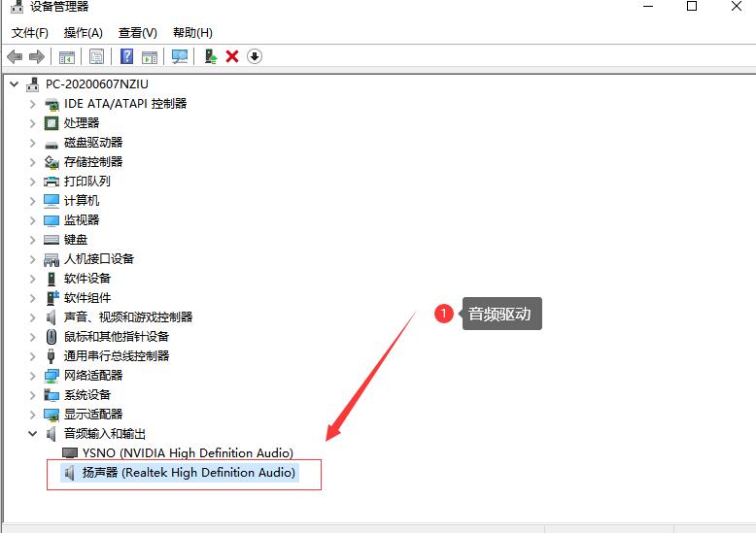Select the 打印队列 tree label
The width and height of the screenshot is (756, 533).
pyautogui.click(x=87, y=182)
